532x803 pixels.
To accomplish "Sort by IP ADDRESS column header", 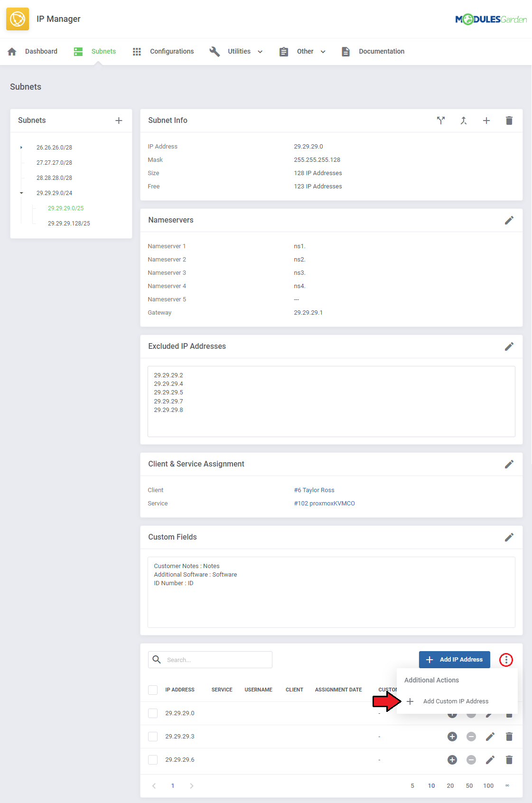I will (180, 690).
